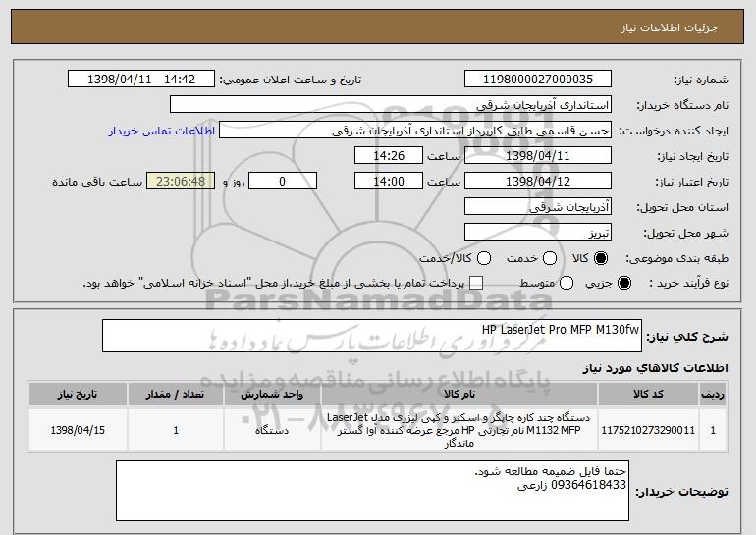The height and width of the screenshot is (535, 756).
Task: Click the request creator name field
Action: coord(415,131)
